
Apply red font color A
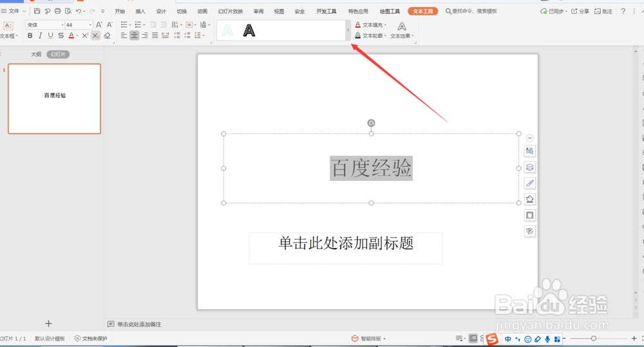click(x=71, y=35)
